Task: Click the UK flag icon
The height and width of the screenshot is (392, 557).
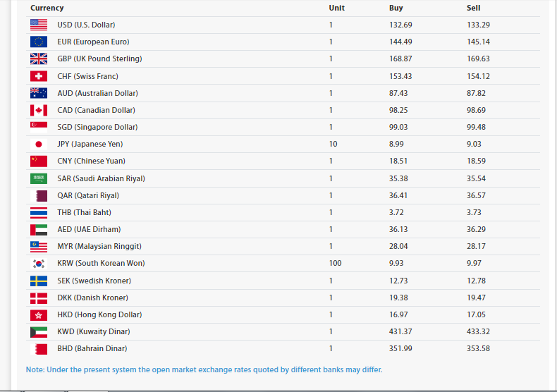Action: tap(39, 59)
